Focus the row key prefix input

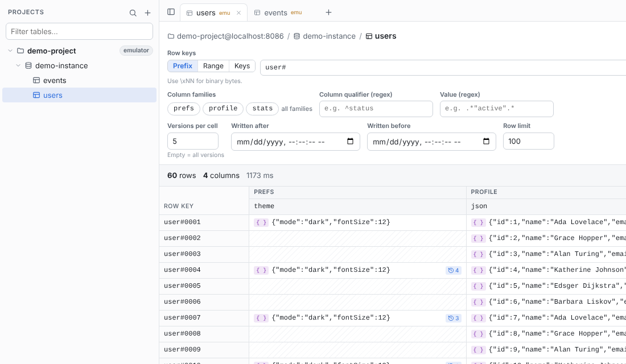pyautogui.click(x=443, y=68)
